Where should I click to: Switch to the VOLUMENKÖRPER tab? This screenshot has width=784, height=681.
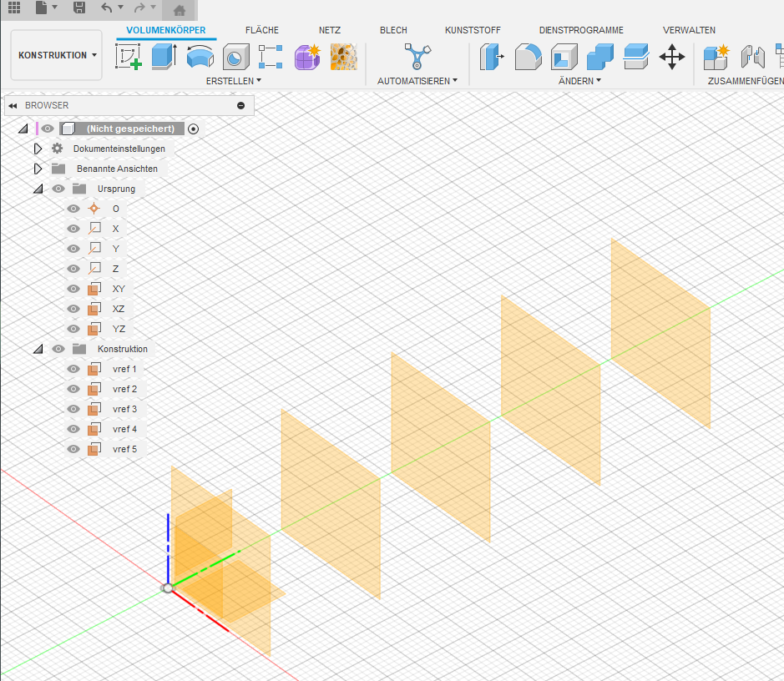[165, 30]
